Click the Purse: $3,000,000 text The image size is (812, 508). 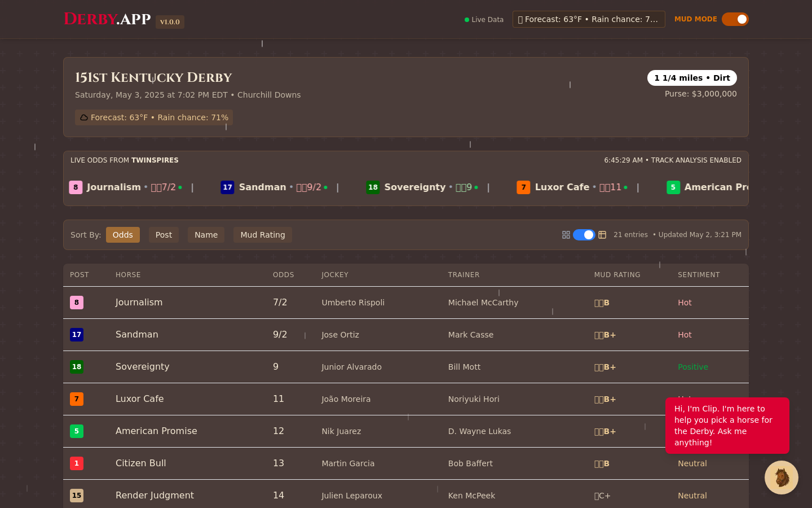click(x=701, y=94)
